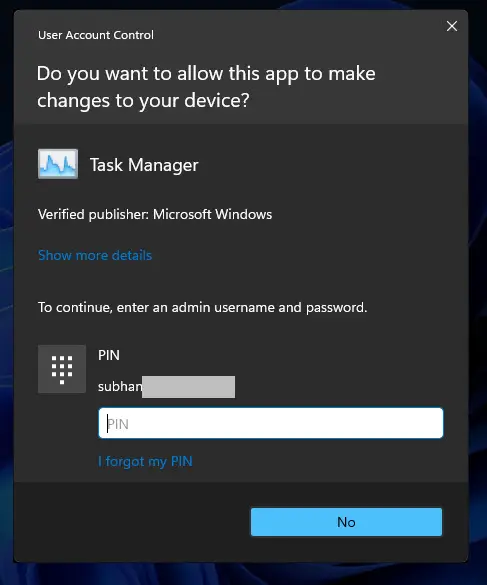Click the PIN label above the username
This screenshot has height=585, width=487.
(109, 355)
